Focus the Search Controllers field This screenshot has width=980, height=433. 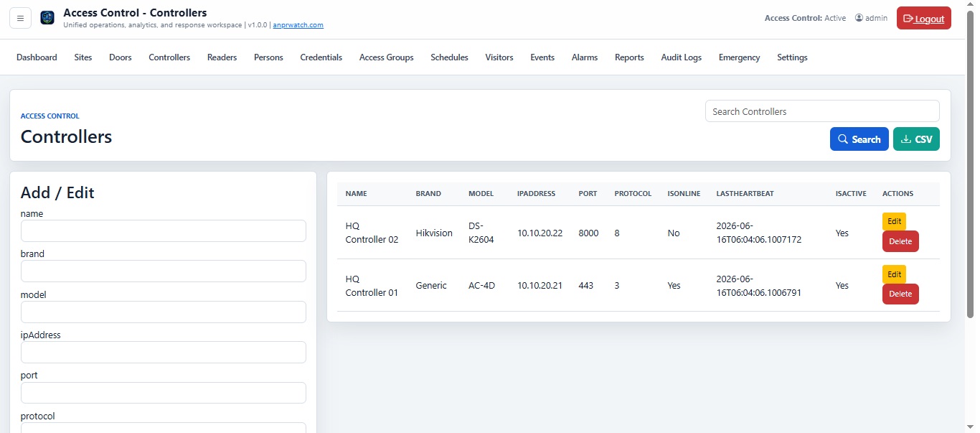coord(822,111)
